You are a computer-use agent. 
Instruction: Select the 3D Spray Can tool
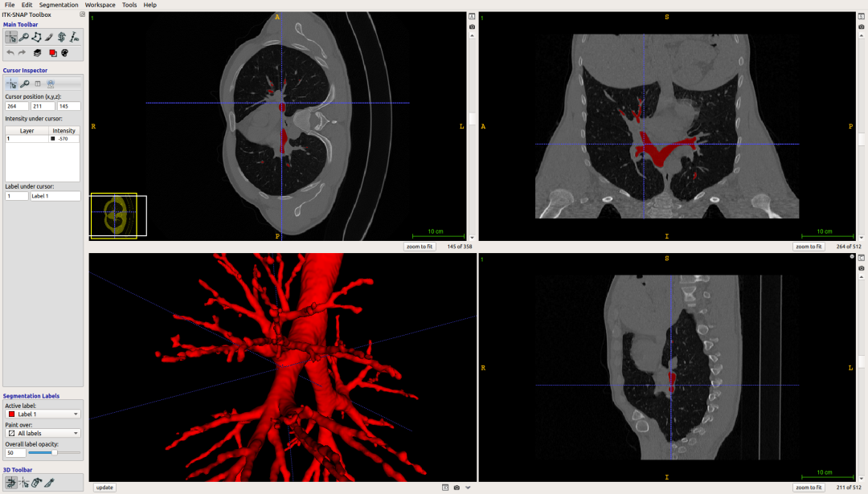[x=36, y=483]
